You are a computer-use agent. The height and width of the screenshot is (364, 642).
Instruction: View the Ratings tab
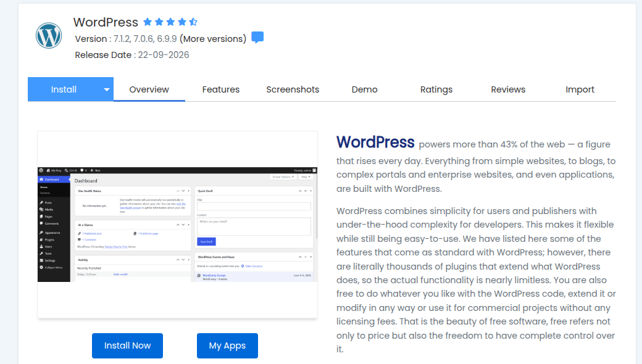coord(436,89)
